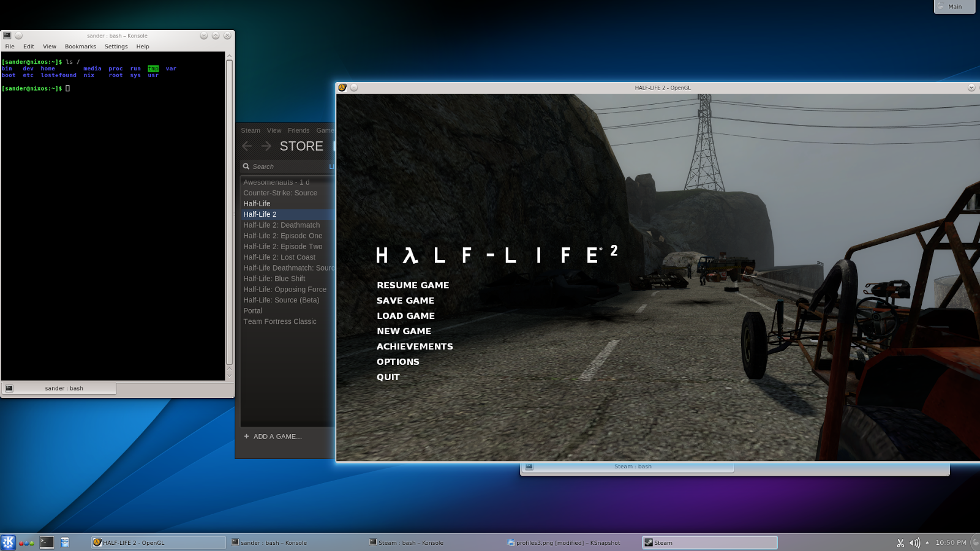Open the file manager panel icon
This screenshot has height=551, width=980.
click(65, 542)
